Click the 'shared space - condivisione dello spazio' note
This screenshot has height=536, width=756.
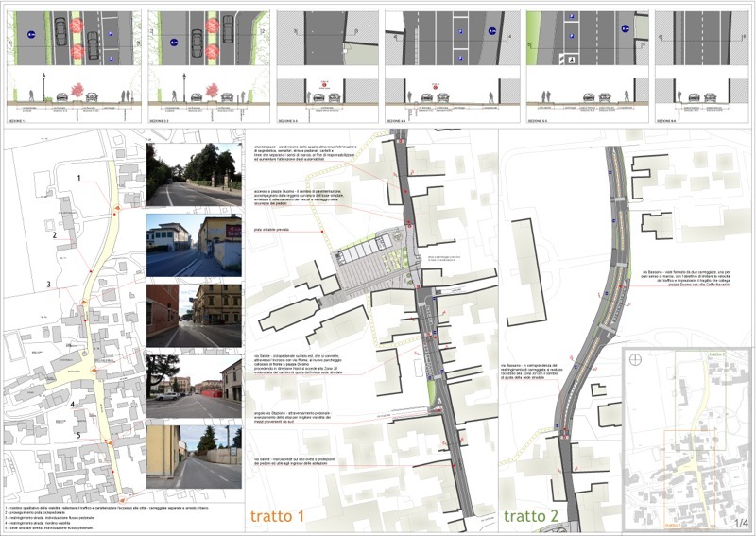pyautogui.click(x=305, y=153)
